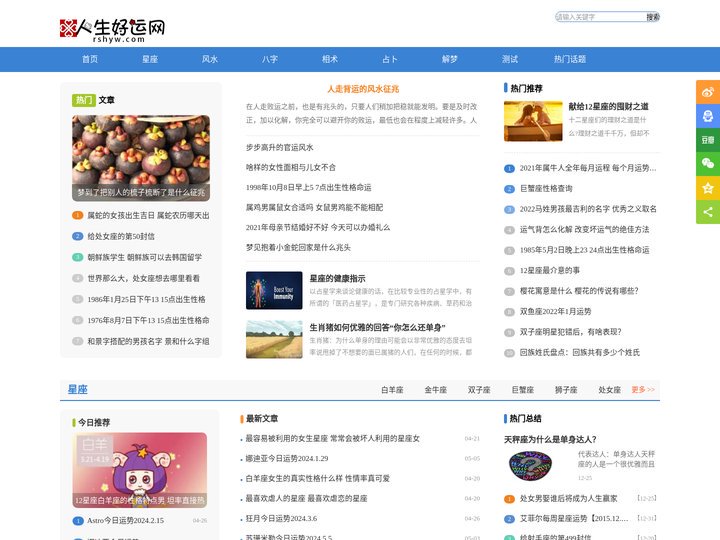This screenshot has height=540, width=720.
Task: Open the question mark 天秤座 thumbnail
Action: click(530, 466)
